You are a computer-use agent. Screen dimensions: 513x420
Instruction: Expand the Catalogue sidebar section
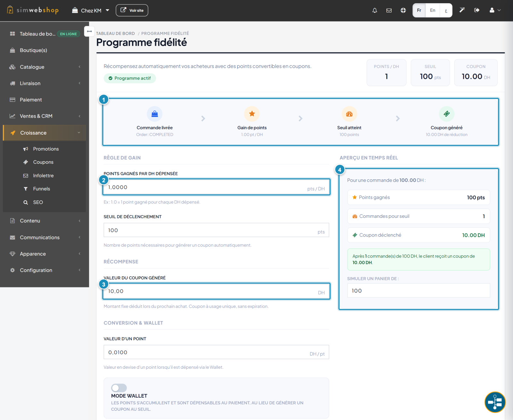click(x=45, y=67)
